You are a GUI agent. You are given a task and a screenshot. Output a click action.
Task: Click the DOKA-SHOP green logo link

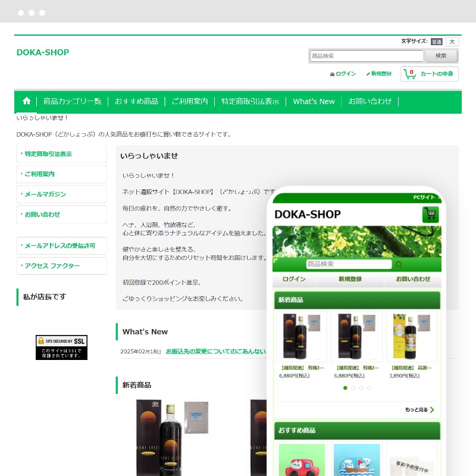43,52
